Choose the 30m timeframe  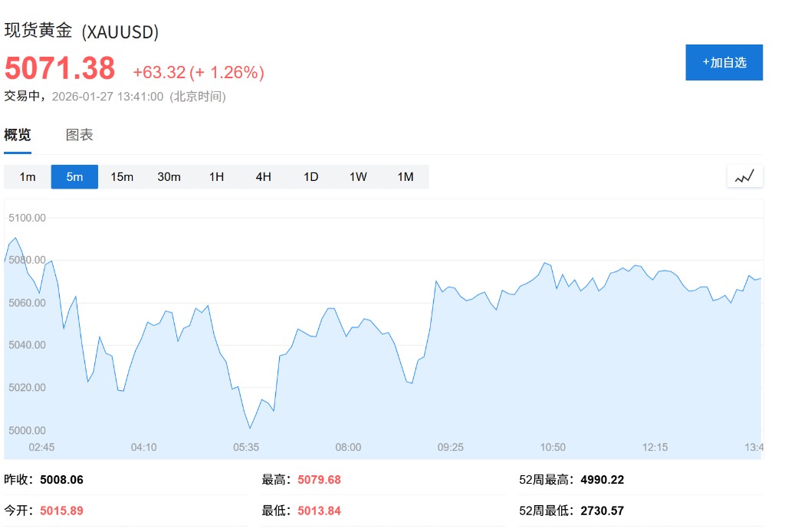(169, 177)
